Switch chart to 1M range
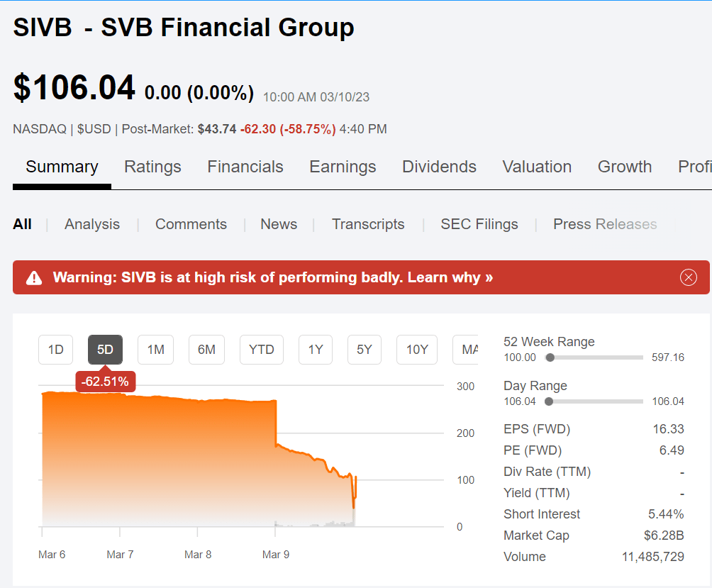Image resolution: width=712 pixels, height=588 pixels. coord(155,350)
